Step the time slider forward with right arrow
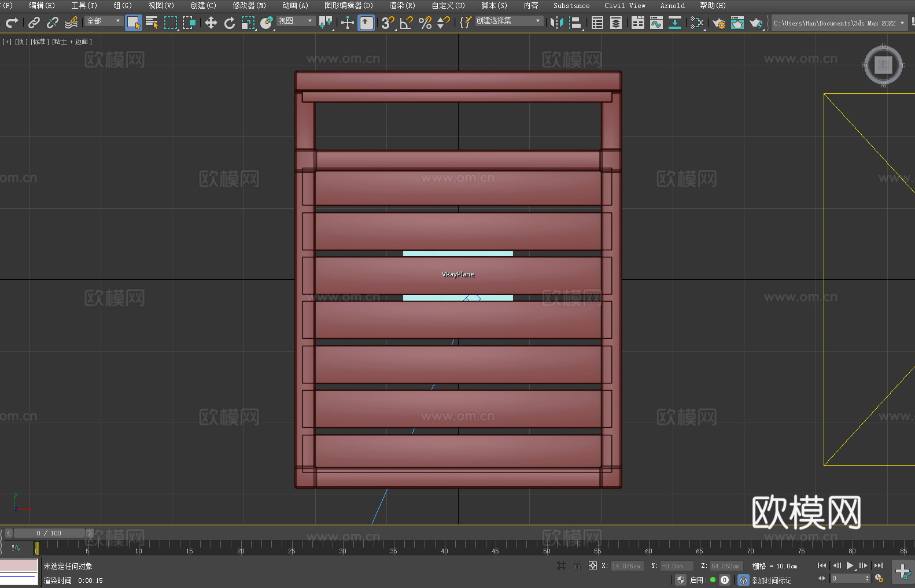 [x=90, y=533]
